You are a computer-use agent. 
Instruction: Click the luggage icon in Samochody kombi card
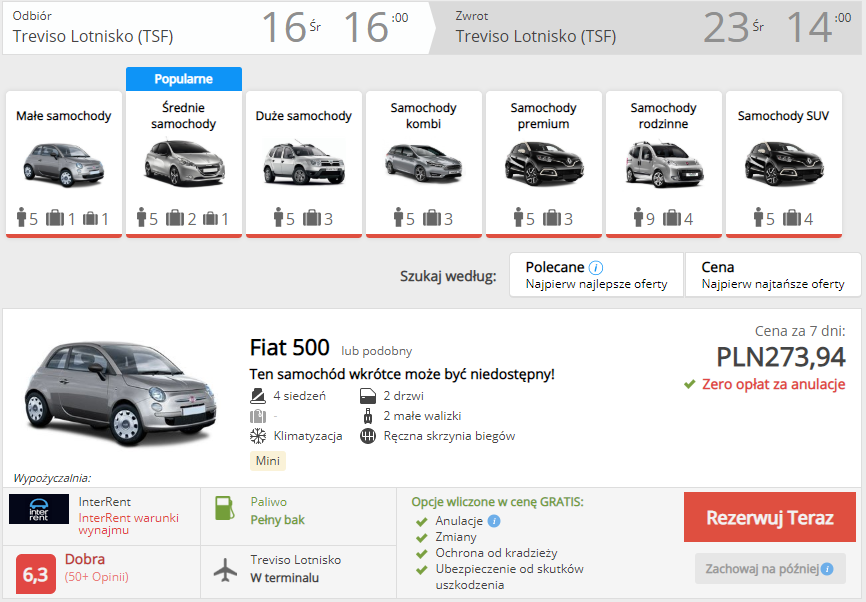pos(432,218)
